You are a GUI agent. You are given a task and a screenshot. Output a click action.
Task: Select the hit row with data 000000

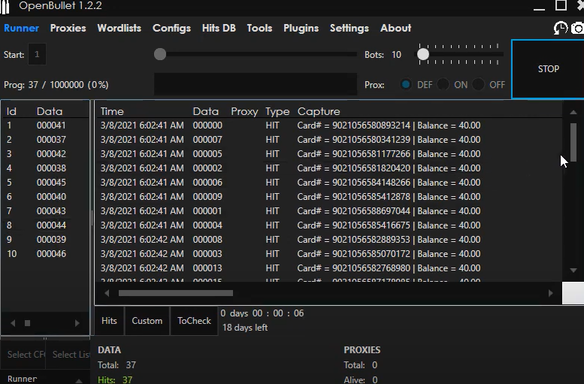click(329, 126)
